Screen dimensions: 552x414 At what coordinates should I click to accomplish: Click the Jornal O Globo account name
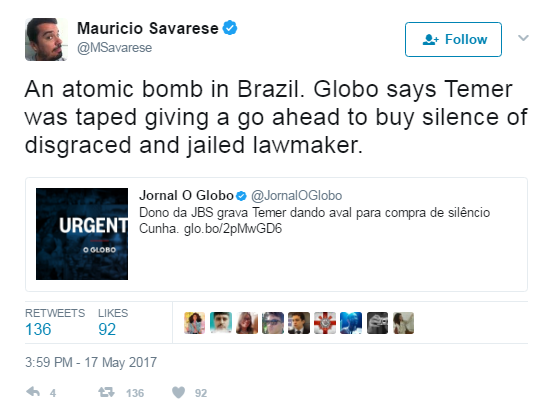(x=186, y=195)
